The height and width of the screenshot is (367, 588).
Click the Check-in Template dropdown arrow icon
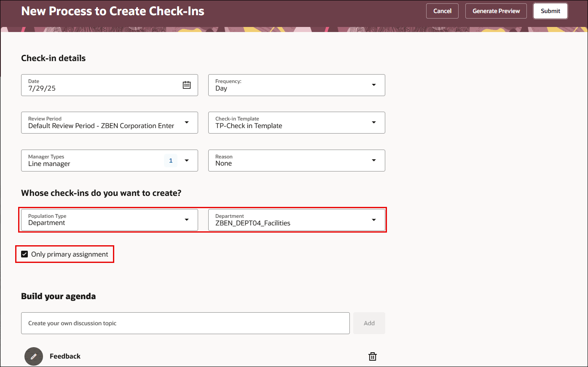point(373,122)
